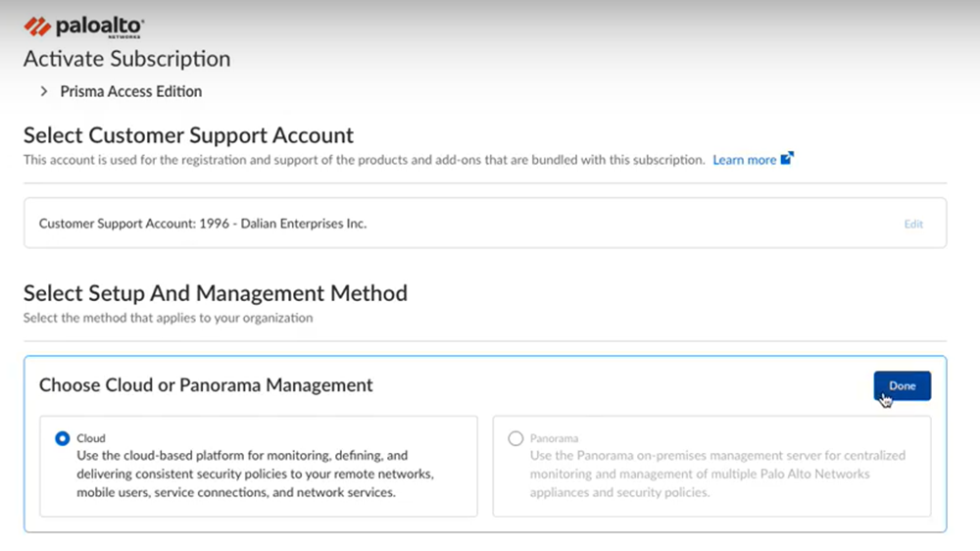Screen dimensions: 980x551
Task: Click the Select Customer Support Account heading
Action: pyautogui.click(x=188, y=135)
